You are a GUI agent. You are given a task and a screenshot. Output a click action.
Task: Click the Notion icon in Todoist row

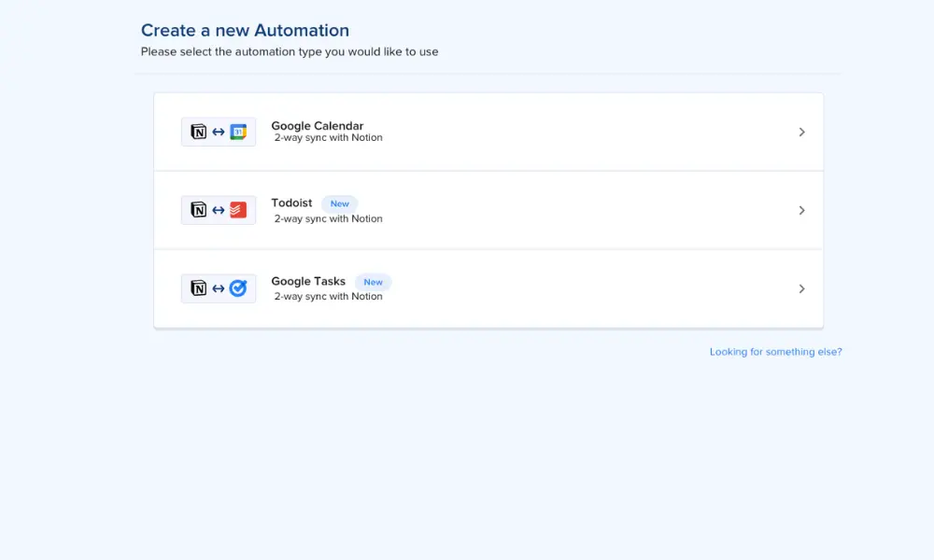(x=198, y=209)
